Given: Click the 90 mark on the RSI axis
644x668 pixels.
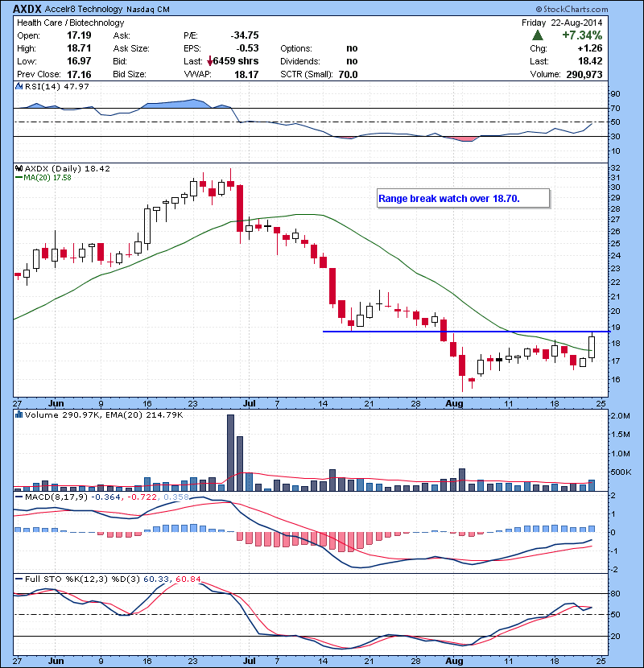Looking at the screenshot, I should (616, 93).
